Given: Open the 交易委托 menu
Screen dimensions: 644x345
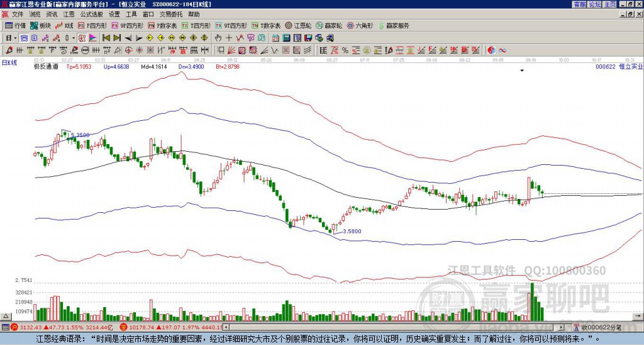Looking at the screenshot, I should click(171, 14).
